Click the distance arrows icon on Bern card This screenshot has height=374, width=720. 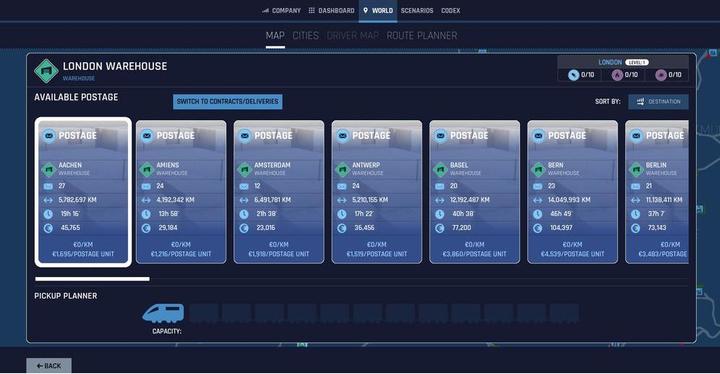[x=537, y=200]
